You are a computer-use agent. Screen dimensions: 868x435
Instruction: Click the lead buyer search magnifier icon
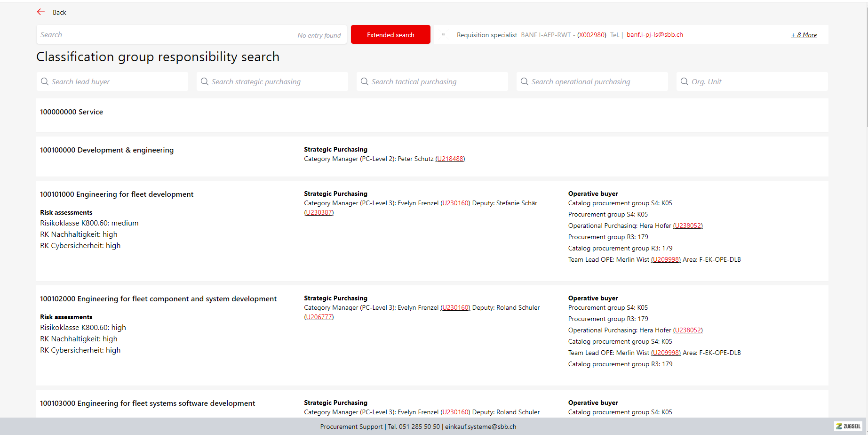click(45, 81)
